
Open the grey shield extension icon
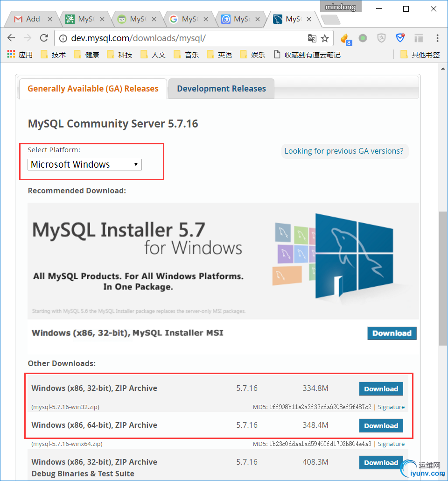point(381,38)
